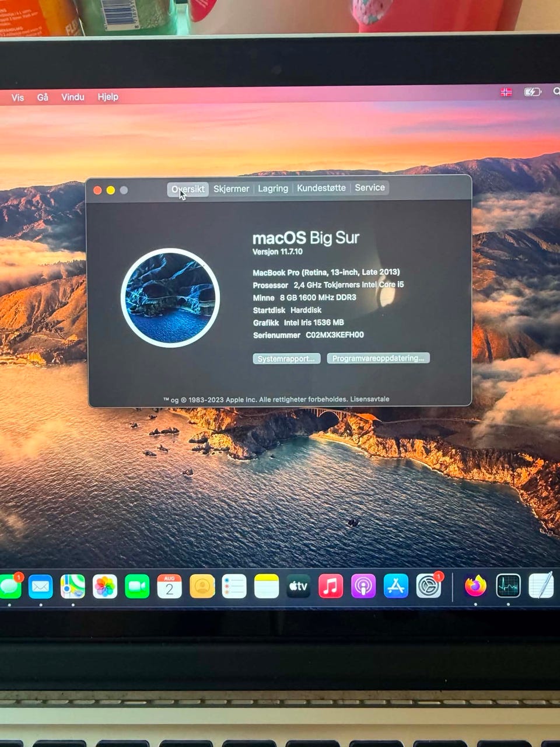Screen dimensions: 560x747
Task: Open the App Store icon
Action: (x=396, y=587)
